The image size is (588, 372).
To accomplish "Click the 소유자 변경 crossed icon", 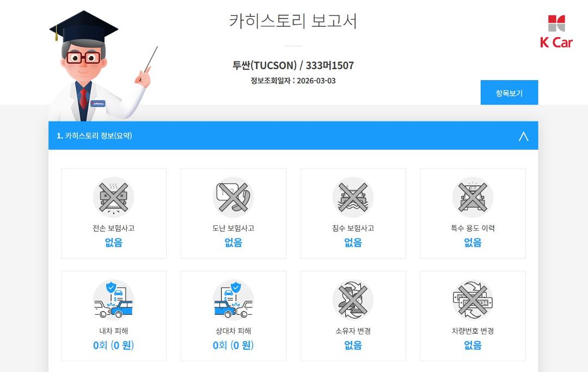I will 353,300.
